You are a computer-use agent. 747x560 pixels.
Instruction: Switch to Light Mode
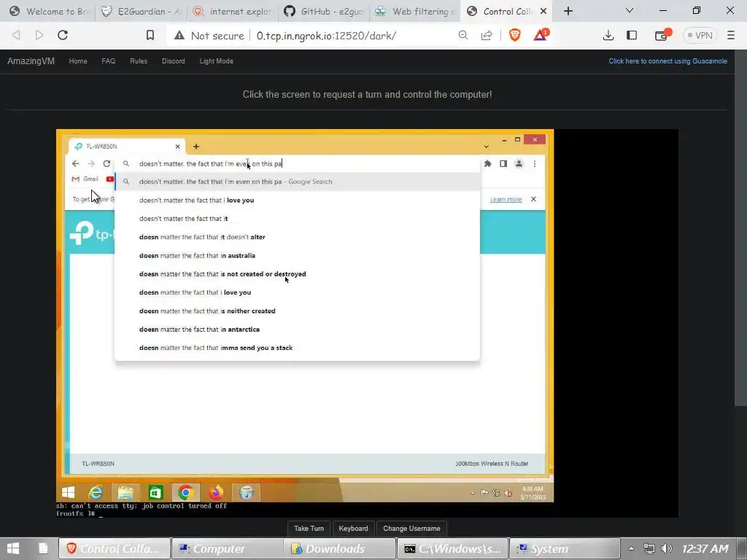[216, 61]
